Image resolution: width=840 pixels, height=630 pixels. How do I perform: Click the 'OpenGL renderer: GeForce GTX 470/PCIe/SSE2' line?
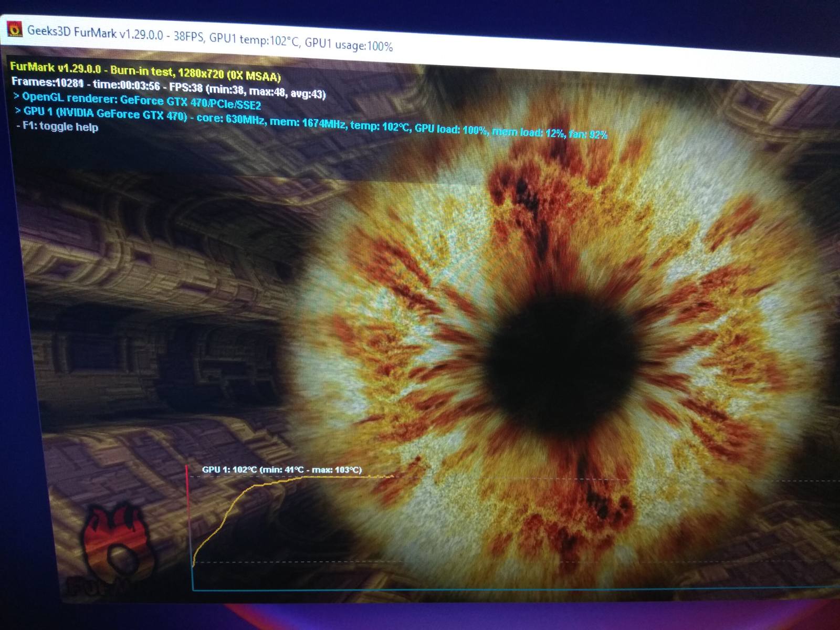[138, 100]
